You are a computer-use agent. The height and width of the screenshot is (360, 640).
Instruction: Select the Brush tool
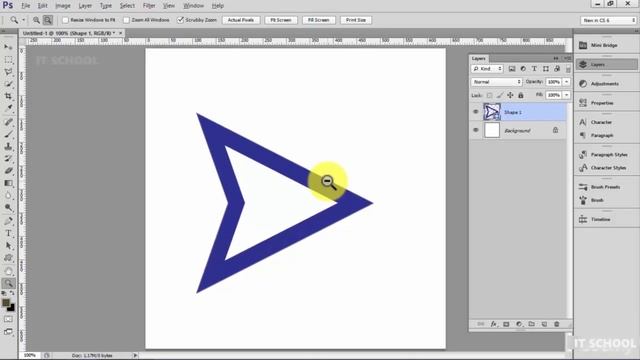[x=8, y=134]
